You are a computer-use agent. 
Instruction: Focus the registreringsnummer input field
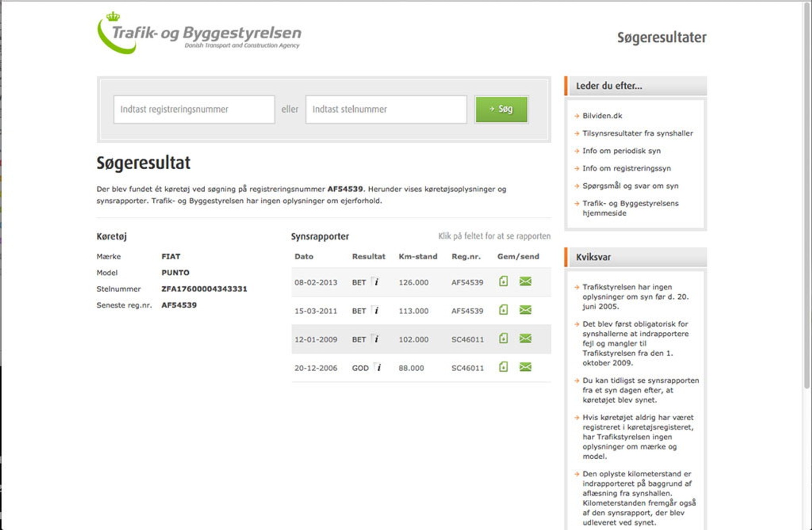tap(194, 110)
